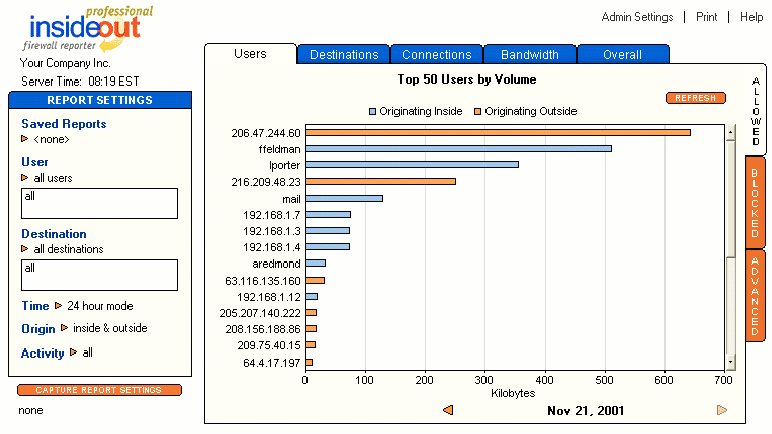Open the Activity selector arrow
Screen dimensions: 772x434
pyautogui.click(x=74, y=353)
